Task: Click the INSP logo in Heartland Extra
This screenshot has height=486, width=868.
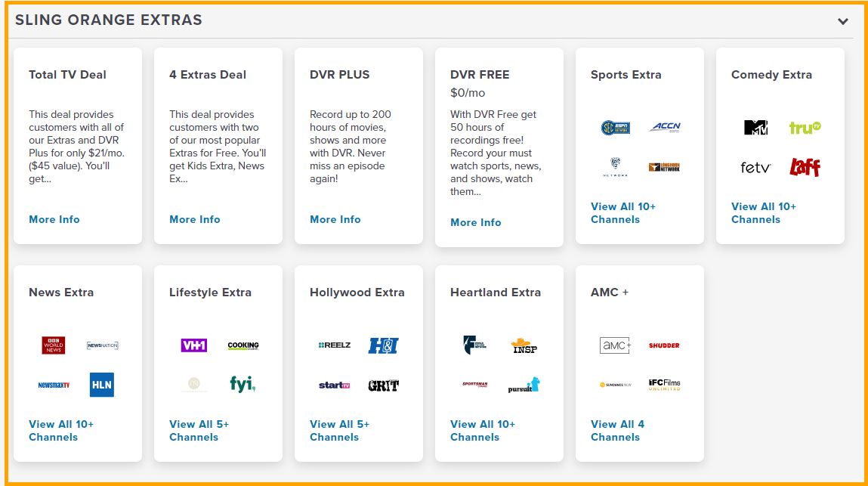Action: 524,345
